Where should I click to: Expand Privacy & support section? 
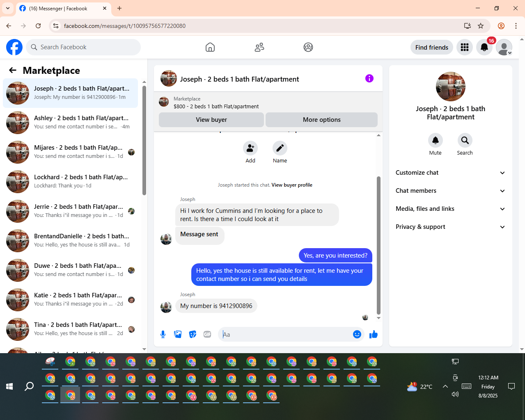pos(450,227)
